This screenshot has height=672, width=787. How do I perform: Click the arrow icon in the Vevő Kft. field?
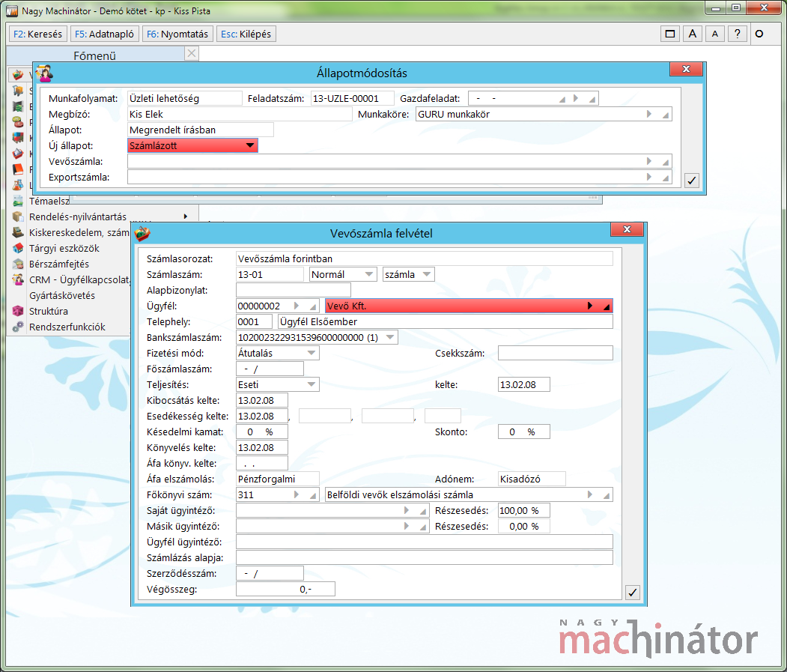590,306
